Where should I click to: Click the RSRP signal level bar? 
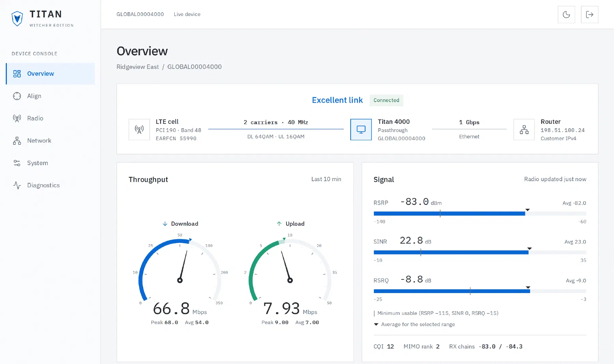480,214
